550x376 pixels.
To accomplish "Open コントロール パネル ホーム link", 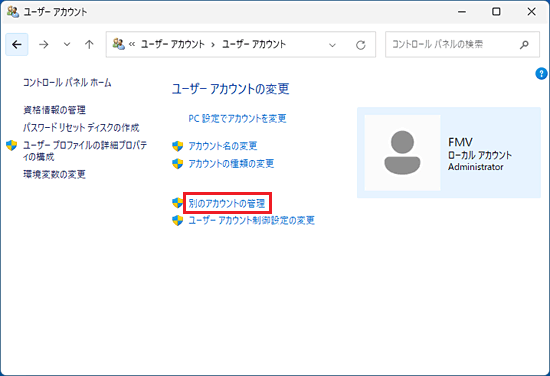I will [x=67, y=82].
